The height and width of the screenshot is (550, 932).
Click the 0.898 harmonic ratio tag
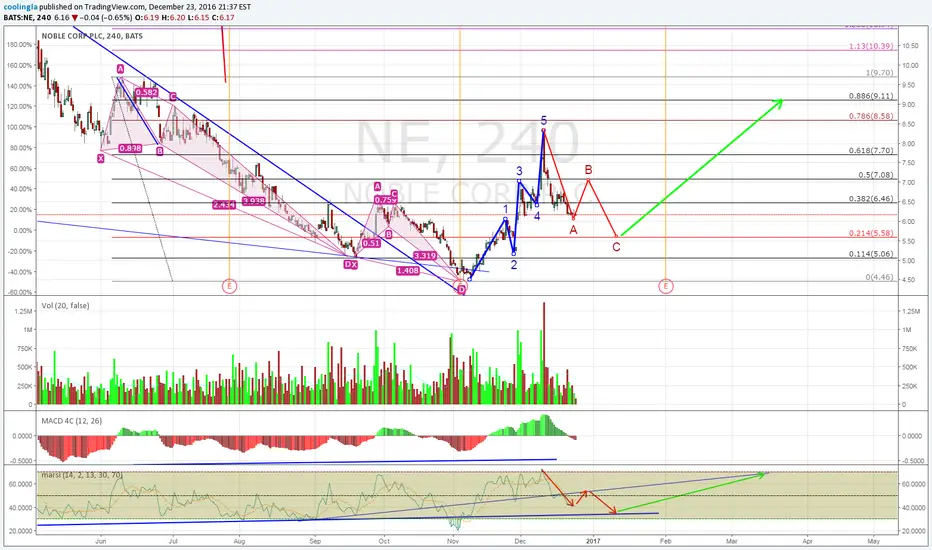click(130, 148)
